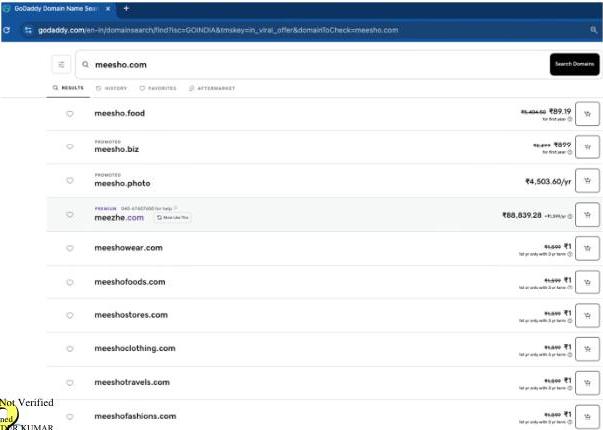Click info icon beside meeshostores.com price
603x430 pixels.
pyautogui.click(x=570, y=321)
